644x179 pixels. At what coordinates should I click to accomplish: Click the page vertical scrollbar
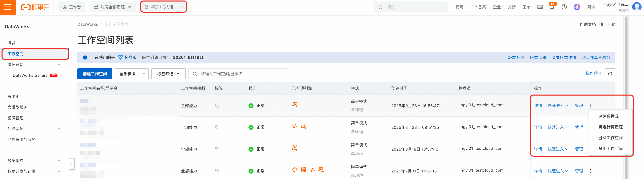(x=626, y=97)
